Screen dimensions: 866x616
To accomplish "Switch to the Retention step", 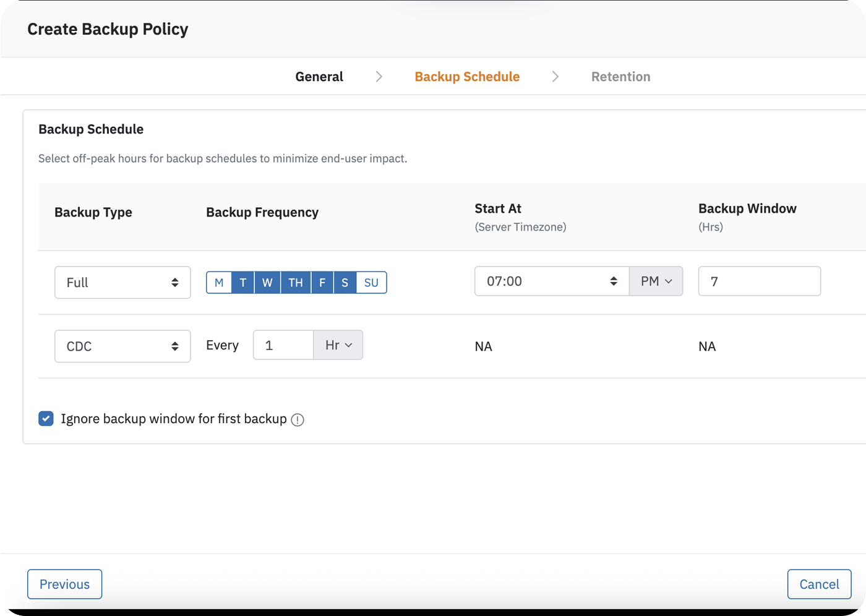I will point(620,77).
